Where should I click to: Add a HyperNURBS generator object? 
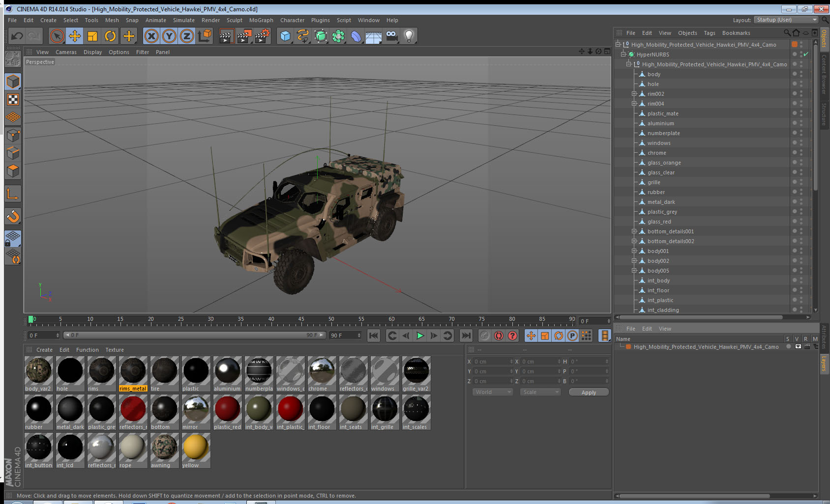(x=321, y=36)
